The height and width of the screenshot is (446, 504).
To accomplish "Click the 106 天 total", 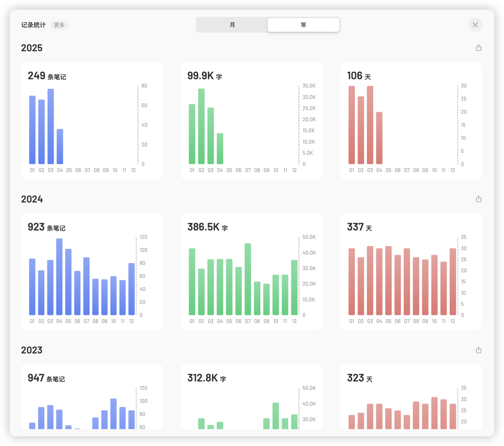I will pos(359,76).
